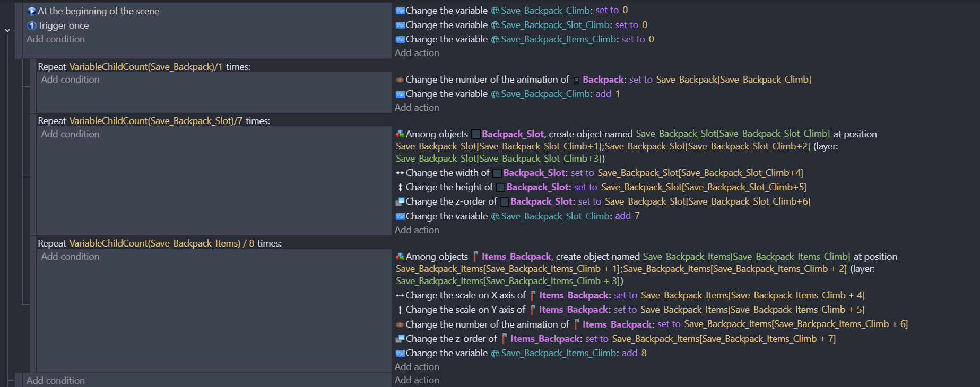Click the scale on X axis action icon

(400, 295)
